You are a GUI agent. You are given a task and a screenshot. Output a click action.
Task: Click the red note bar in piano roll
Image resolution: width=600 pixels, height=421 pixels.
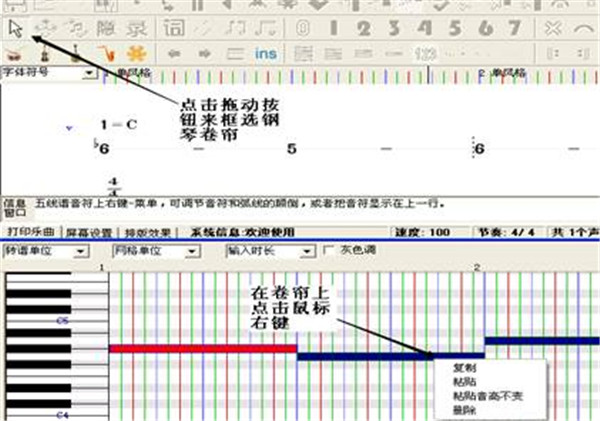(x=200, y=348)
